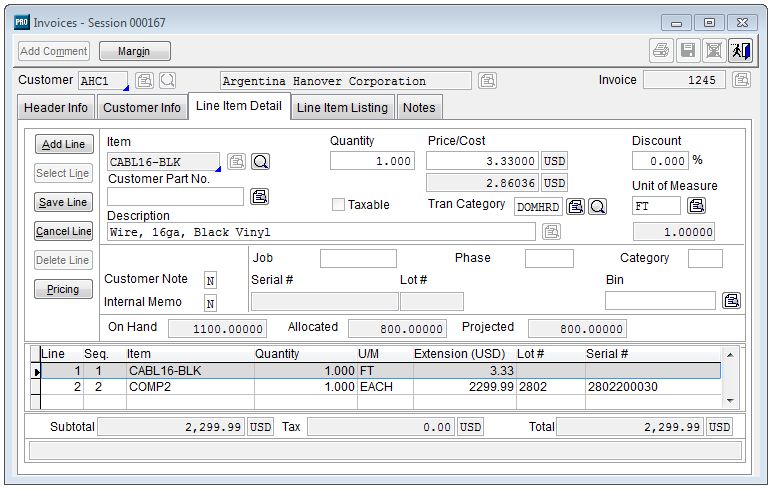The width and height of the screenshot is (771, 490).
Task: Click the Delete Line button
Action: (x=63, y=260)
